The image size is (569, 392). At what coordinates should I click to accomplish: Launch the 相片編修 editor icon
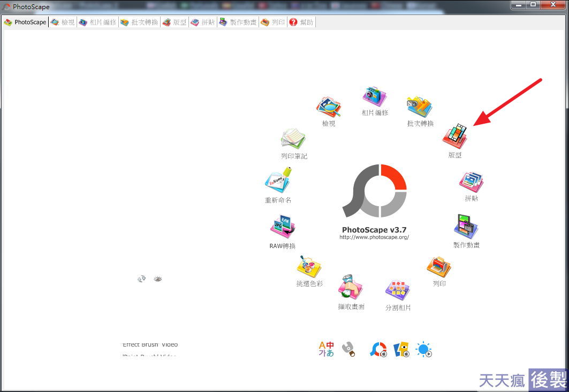pyautogui.click(x=375, y=96)
